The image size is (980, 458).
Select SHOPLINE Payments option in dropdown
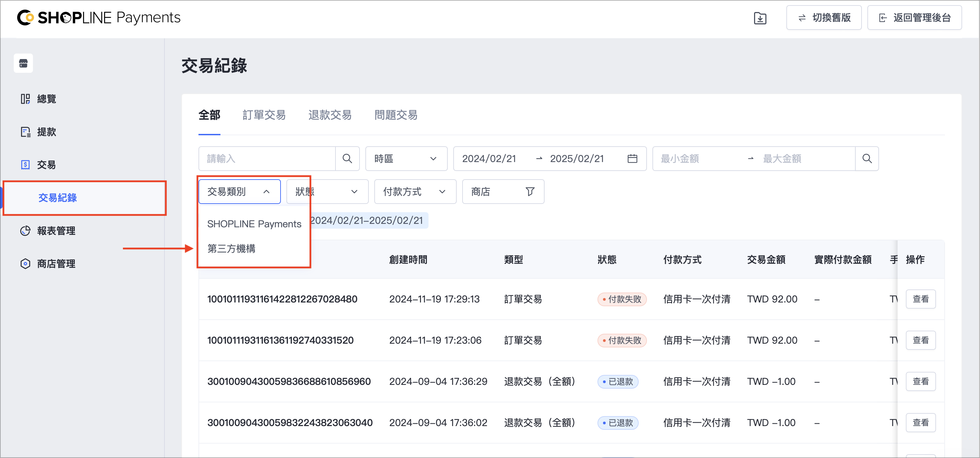pyautogui.click(x=254, y=224)
